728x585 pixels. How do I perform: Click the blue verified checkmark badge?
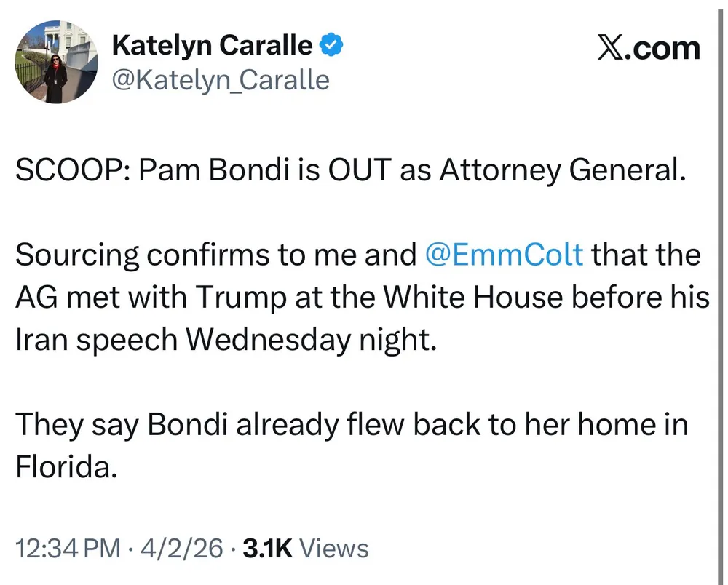click(x=333, y=47)
